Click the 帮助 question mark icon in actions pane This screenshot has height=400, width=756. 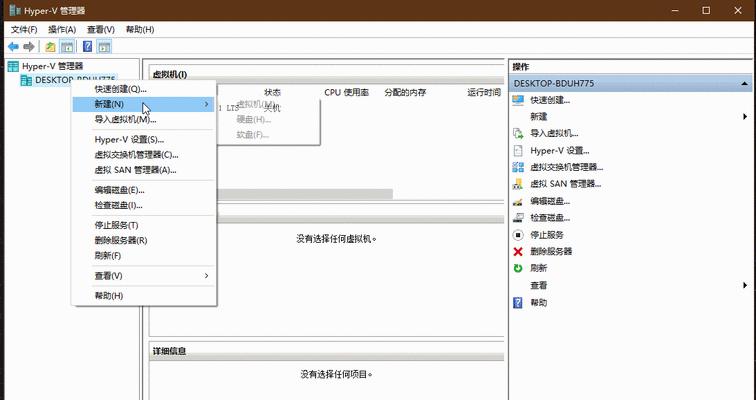[518, 303]
